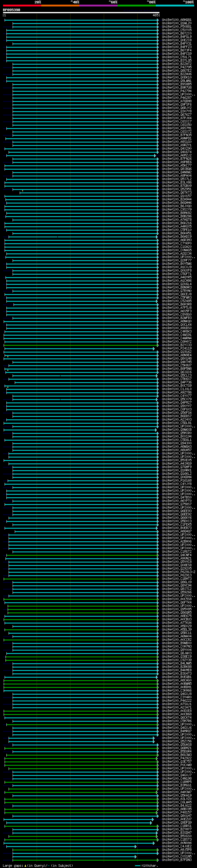This screenshot has width=197, height=868.
Task: Select label UniRef100_B4FFZ3
Action: (x=177, y=47)
